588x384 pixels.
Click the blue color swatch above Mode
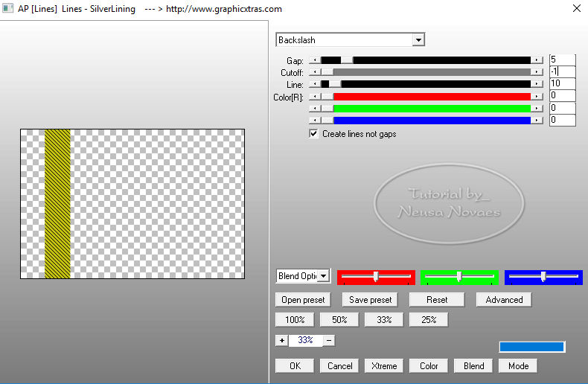[x=531, y=347]
